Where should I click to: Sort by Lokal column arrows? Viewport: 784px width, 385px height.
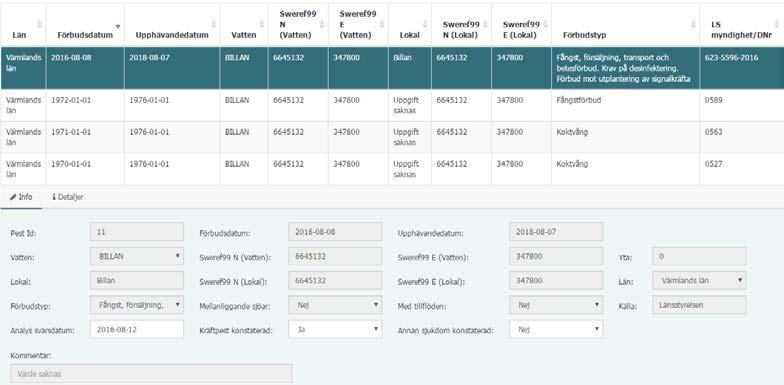pyautogui.click(x=425, y=24)
